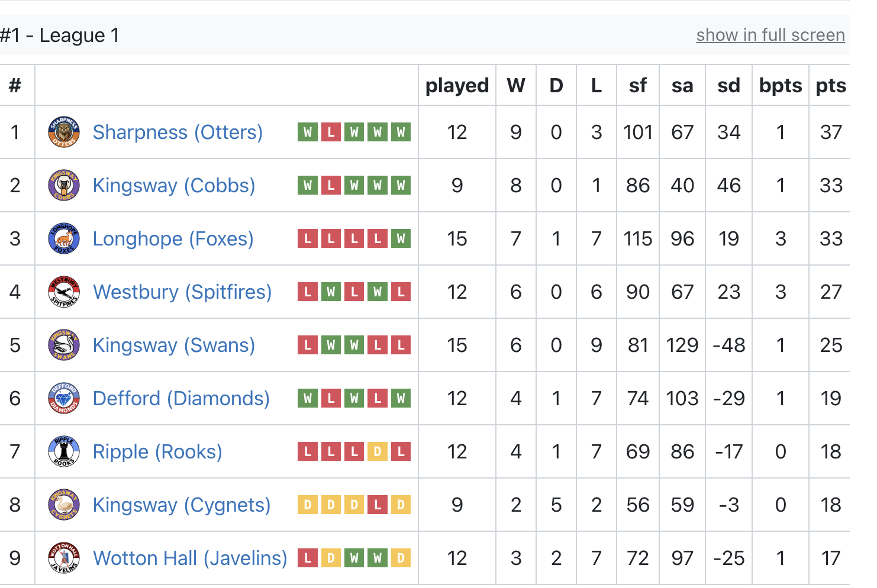The width and height of the screenshot is (877, 588).
Task: Open the Sharpness (Otters) team page
Action: coord(178,132)
